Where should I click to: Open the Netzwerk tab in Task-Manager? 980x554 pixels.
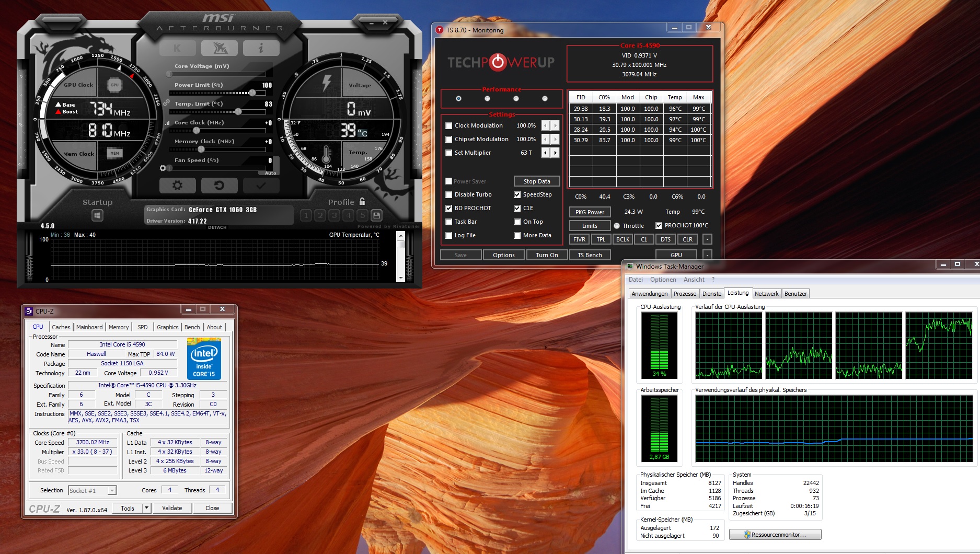coord(767,294)
